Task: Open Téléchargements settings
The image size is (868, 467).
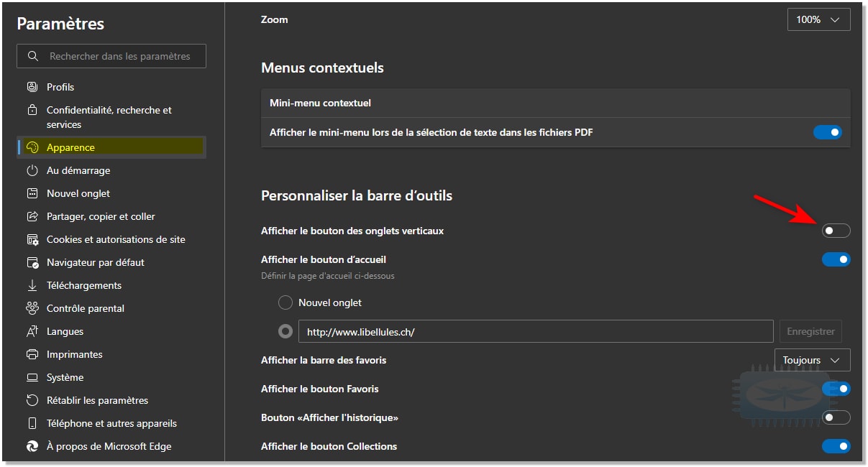Action: [x=111, y=285]
